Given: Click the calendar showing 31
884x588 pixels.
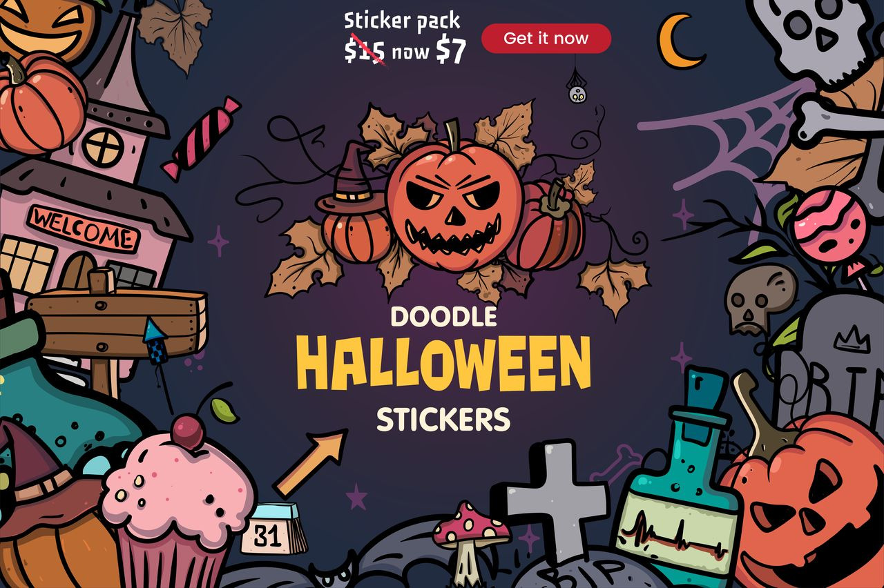Looking at the screenshot, I should [273, 529].
